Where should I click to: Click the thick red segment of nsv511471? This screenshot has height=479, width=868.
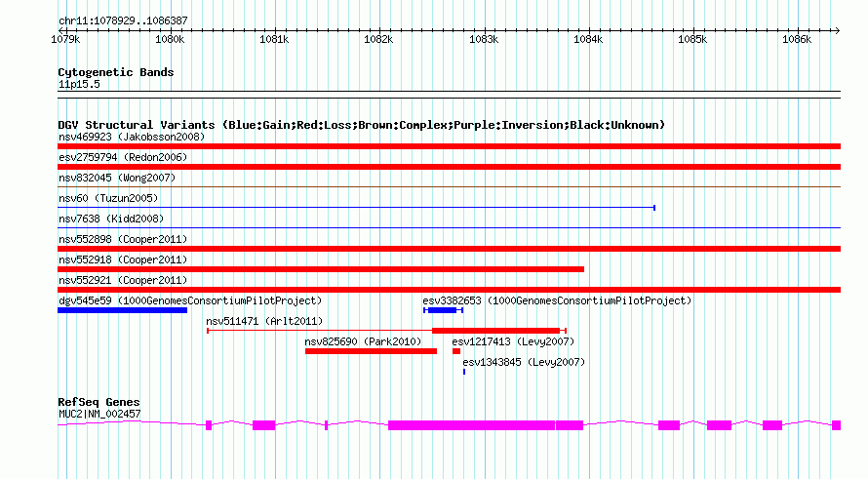(x=496, y=331)
